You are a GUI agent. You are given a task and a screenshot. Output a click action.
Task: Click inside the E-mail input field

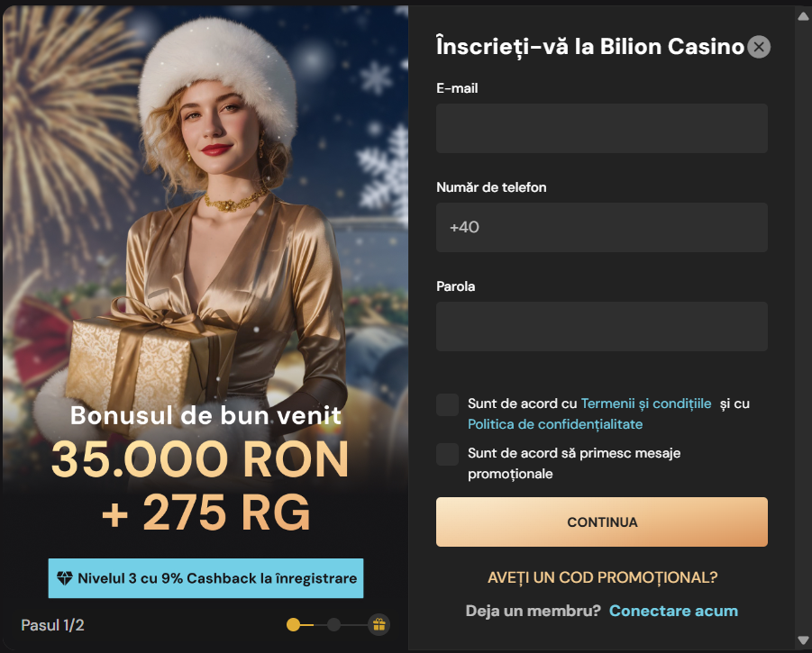pos(602,128)
